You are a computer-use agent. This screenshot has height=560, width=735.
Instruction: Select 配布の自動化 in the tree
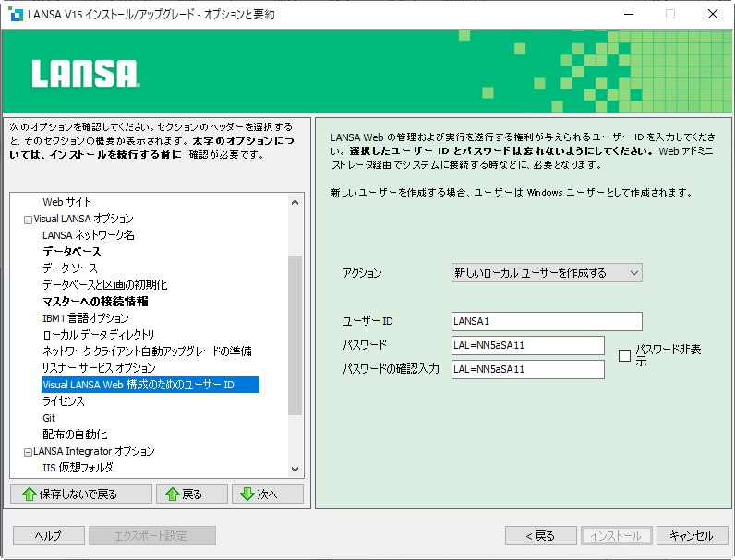[x=75, y=435]
